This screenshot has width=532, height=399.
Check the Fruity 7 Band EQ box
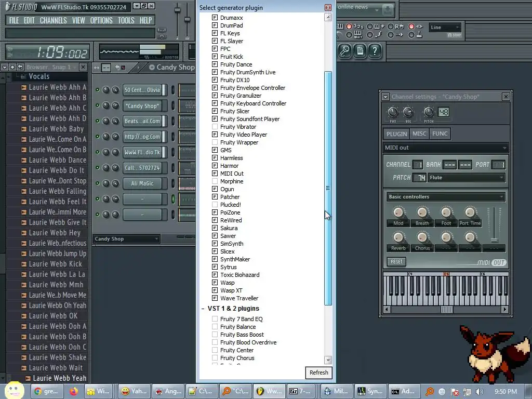point(215,320)
